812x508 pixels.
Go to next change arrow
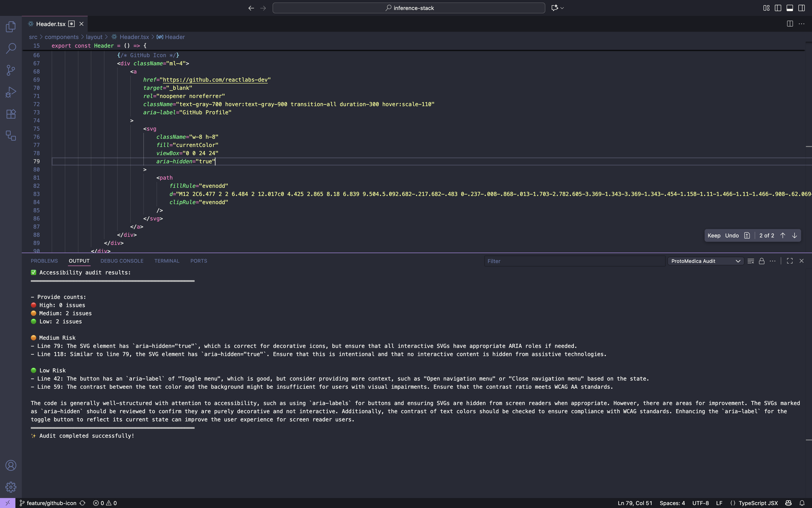[794, 236]
